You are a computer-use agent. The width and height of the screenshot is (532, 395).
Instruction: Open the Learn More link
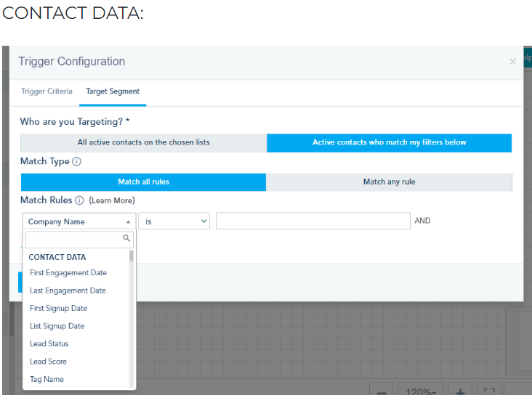click(x=111, y=200)
